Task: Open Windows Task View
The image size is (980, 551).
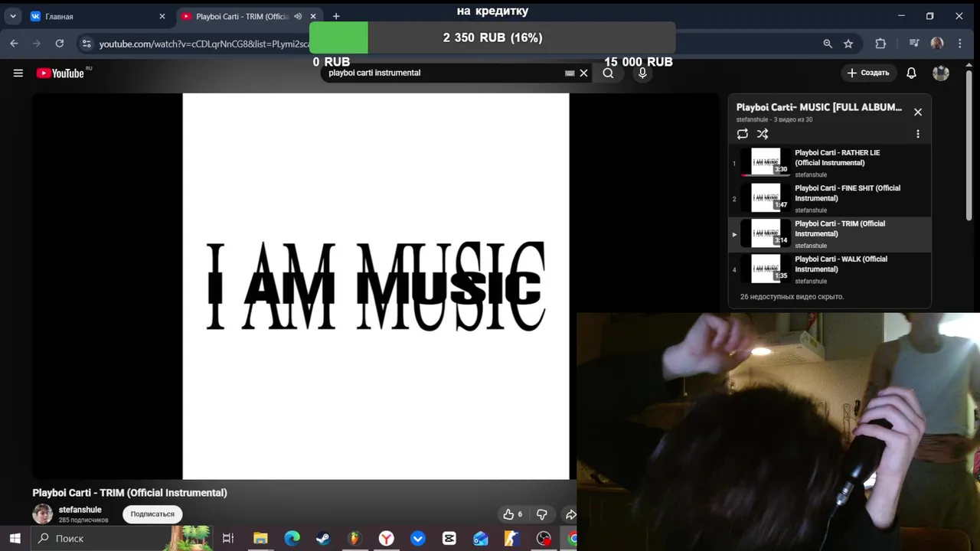Action: (228, 539)
